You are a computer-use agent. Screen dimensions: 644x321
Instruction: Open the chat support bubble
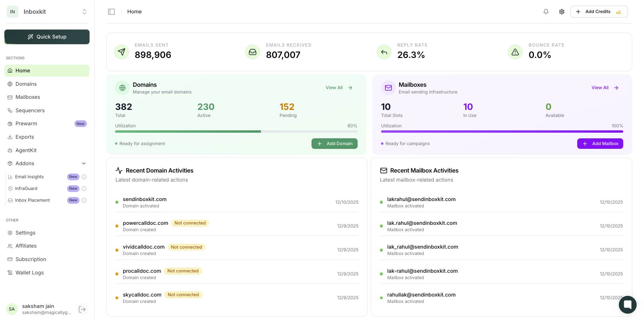click(627, 305)
